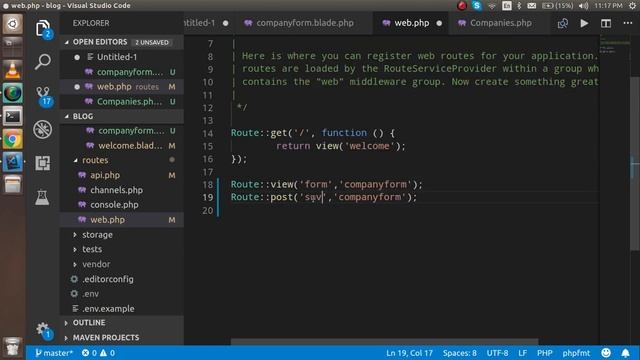This screenshot has width=640, height=360.
Task: Collapse the routes folder
Action: (122, 160)
